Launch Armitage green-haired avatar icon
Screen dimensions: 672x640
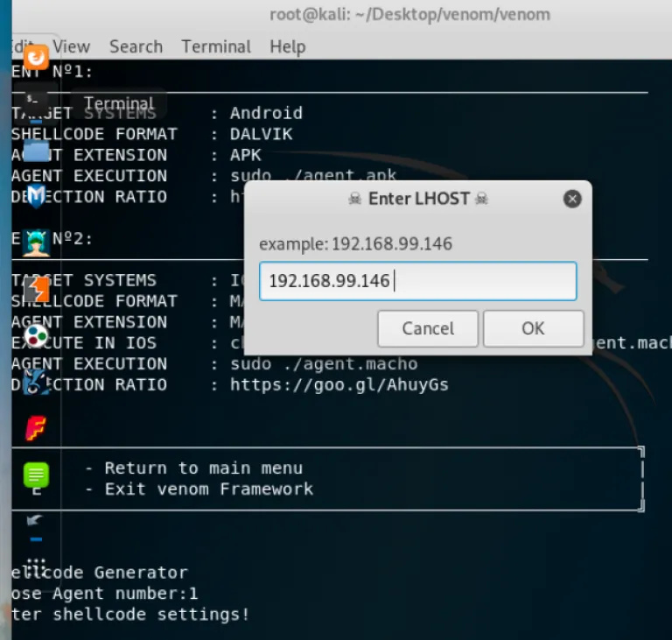click(36, 243)
